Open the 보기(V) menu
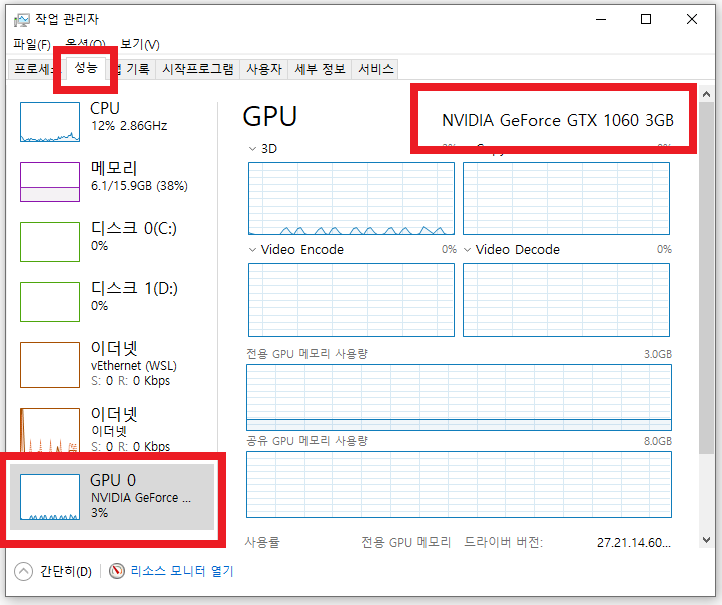Viewport: 722px width, 605px height. 140,45
